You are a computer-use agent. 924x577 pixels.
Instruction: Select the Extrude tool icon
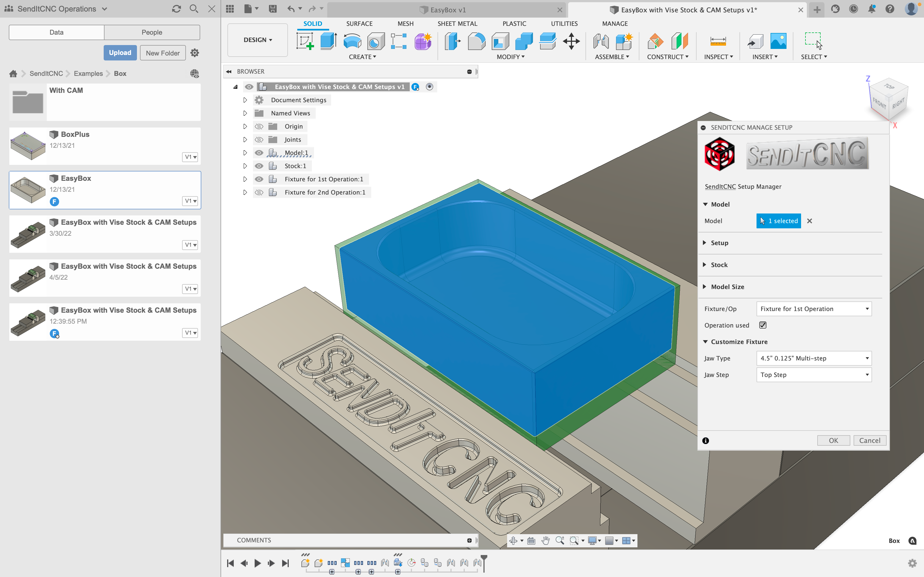(x=328, y=41)
